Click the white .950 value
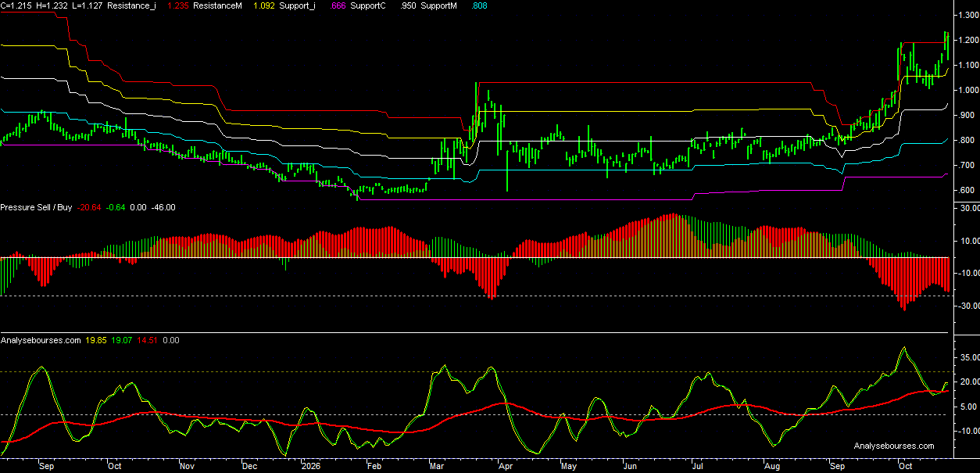Viewport: 980px width, 473px height. (x=407, y=5)
